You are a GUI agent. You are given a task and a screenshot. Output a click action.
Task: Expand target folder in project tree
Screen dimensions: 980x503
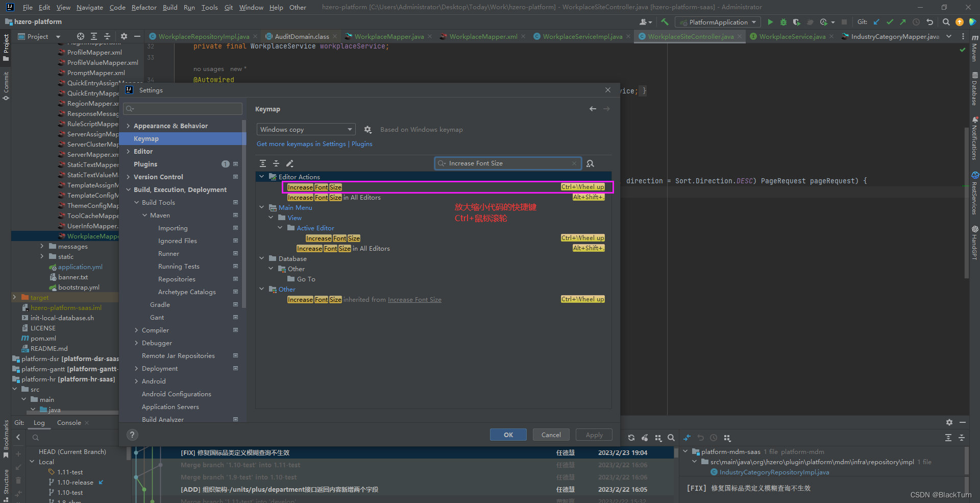click(x=14, y=297)
